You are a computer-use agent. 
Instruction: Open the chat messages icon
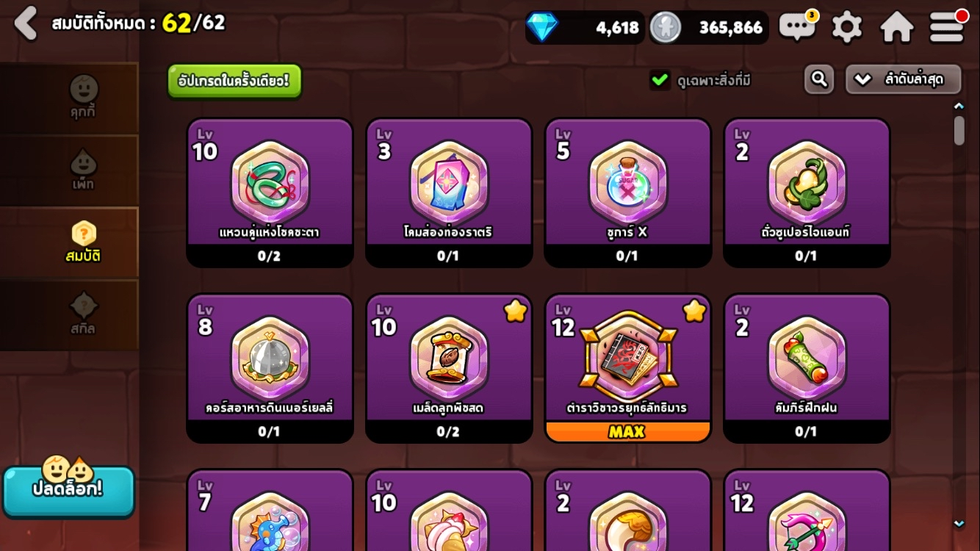click(x=798, y=26)
